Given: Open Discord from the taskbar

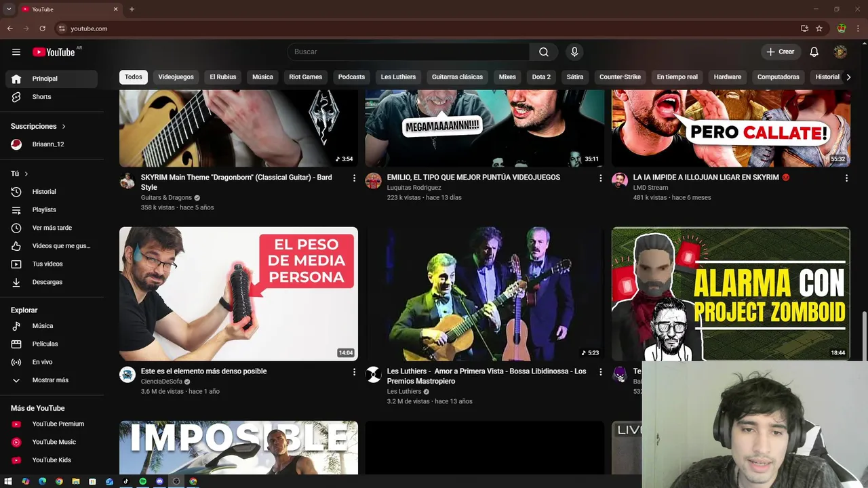Looking at the screenshot, I should (x=159, y=481).
